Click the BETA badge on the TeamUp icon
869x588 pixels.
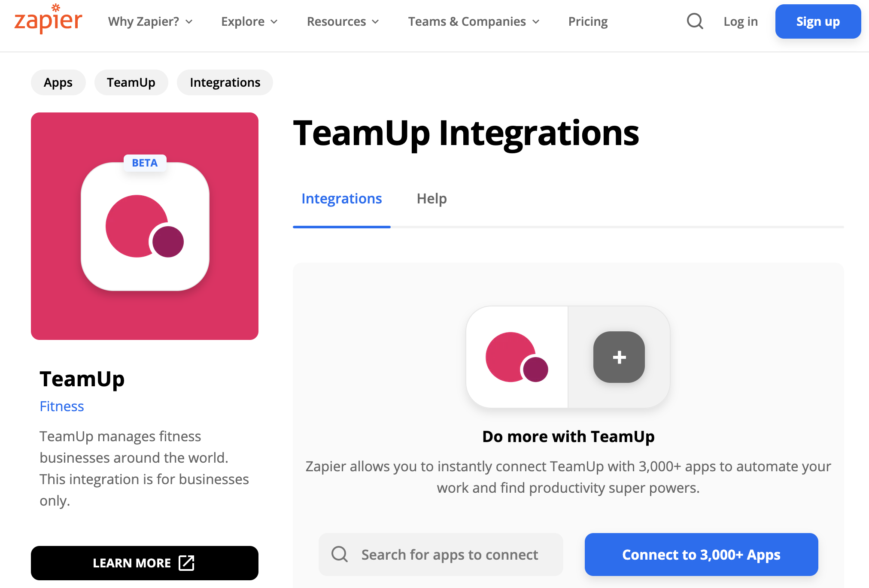(x=144, y=163)
